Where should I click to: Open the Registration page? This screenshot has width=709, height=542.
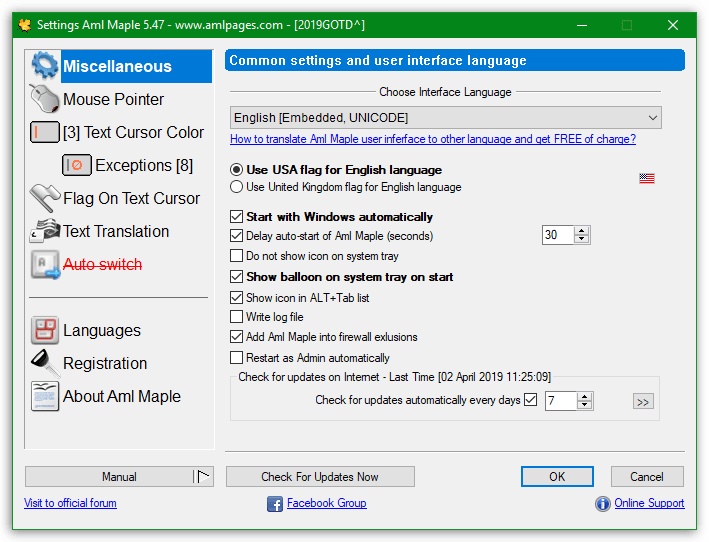105,363
